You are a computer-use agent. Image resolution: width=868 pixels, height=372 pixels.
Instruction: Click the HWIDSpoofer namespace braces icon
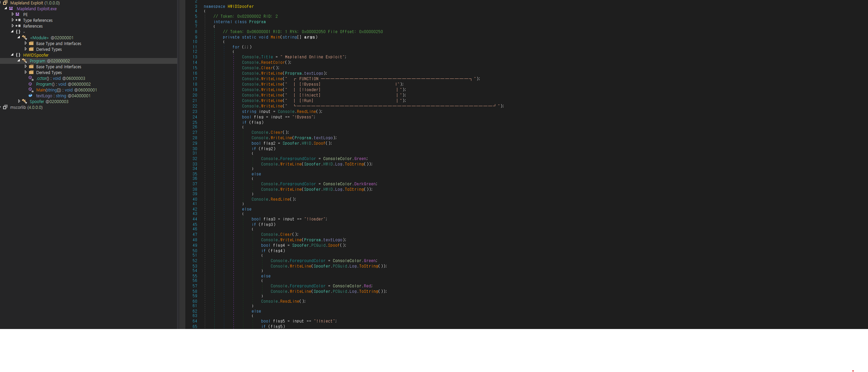[18, 55]
